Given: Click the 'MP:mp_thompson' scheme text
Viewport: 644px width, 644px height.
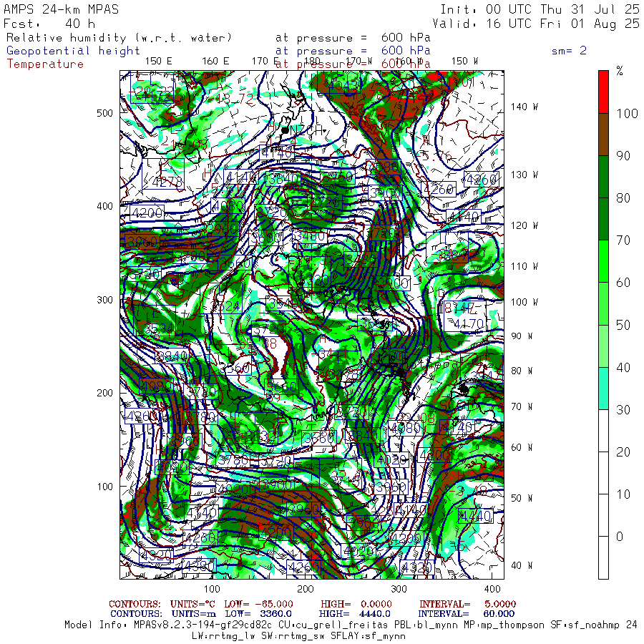Looking at the screenshot, I should 504,625.
